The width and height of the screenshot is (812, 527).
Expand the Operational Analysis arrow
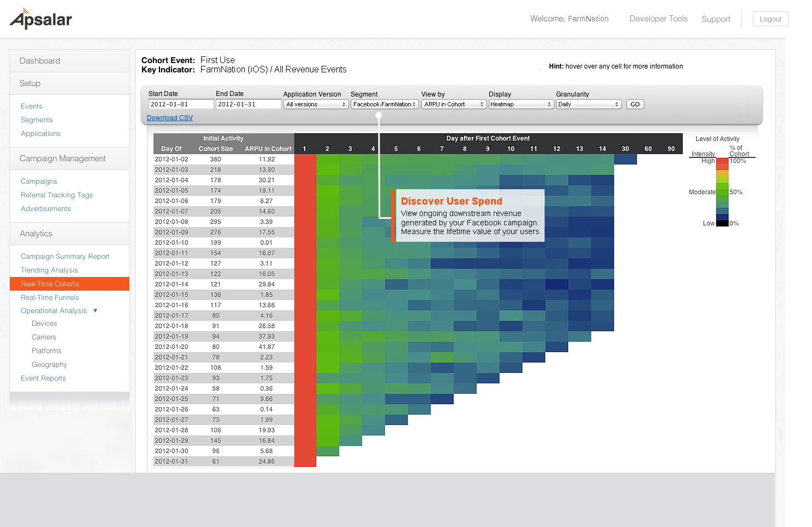click(x=95, y=310)
